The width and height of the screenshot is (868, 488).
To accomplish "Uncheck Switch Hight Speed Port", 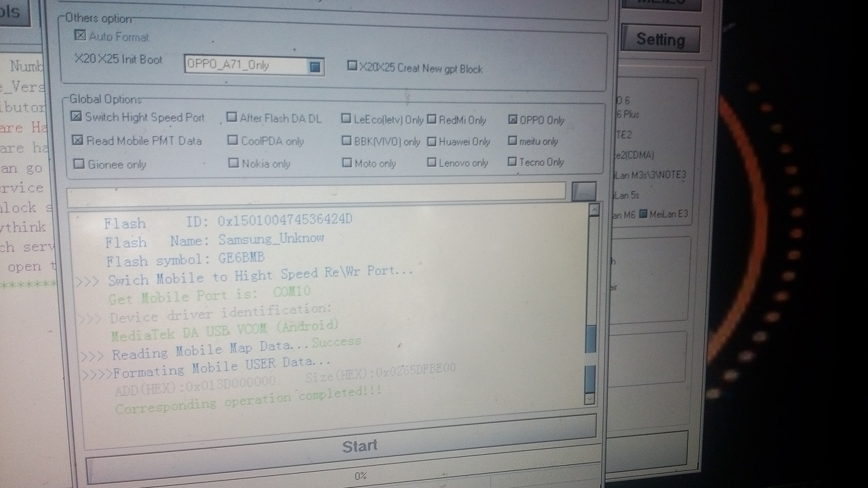I will click(x=77, y=117).
